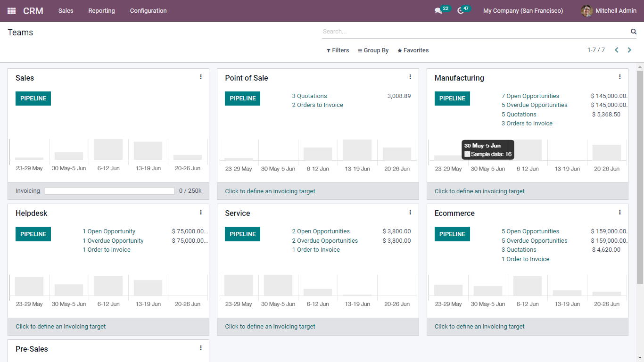Open the Reporting menu
This screenshot has width=644, height=362.
[x=101, y=11]
